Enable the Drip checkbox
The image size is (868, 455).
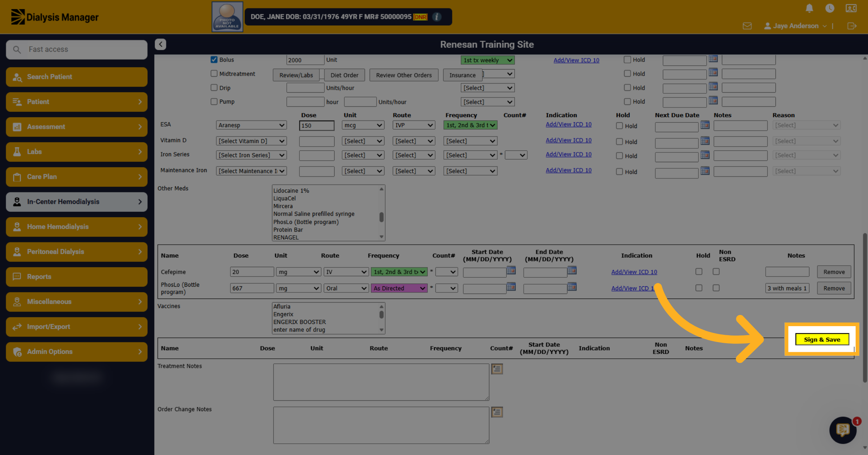click(x=214, y=88)
